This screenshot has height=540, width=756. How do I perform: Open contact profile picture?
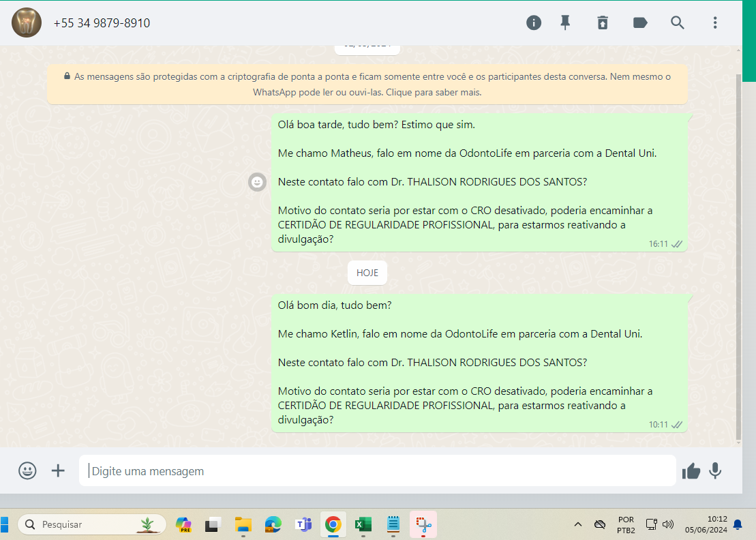point(27,22)
